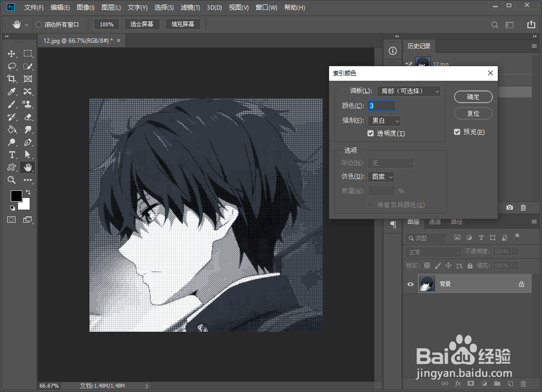This screenshot has height=392, width=542.
Task: Open the Layers panel options menu
Action: click(534, 221)
